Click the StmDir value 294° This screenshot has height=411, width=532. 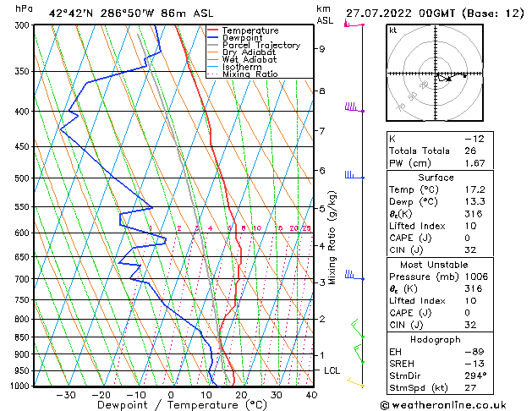tap(475, 375)
